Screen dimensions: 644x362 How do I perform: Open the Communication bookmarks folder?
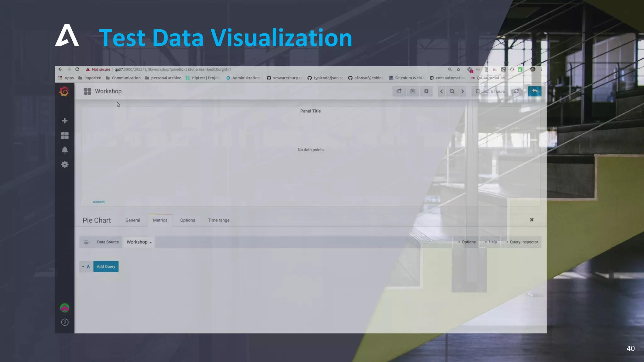point(123,78)
